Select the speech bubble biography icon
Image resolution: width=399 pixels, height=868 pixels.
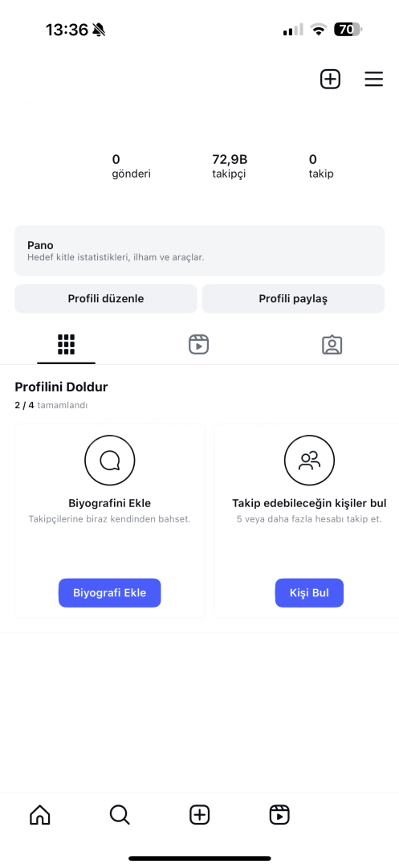click(109, 460)
